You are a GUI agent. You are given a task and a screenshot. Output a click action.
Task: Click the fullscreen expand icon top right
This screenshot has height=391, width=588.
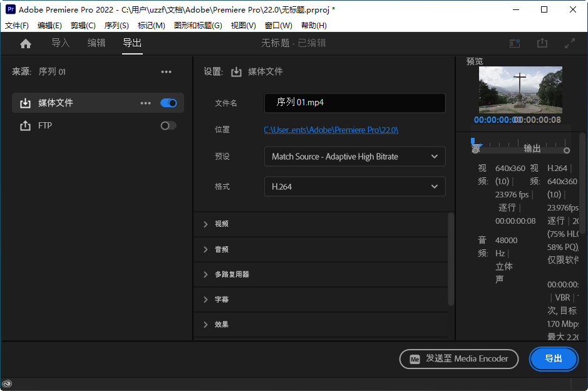click(570, 44)
